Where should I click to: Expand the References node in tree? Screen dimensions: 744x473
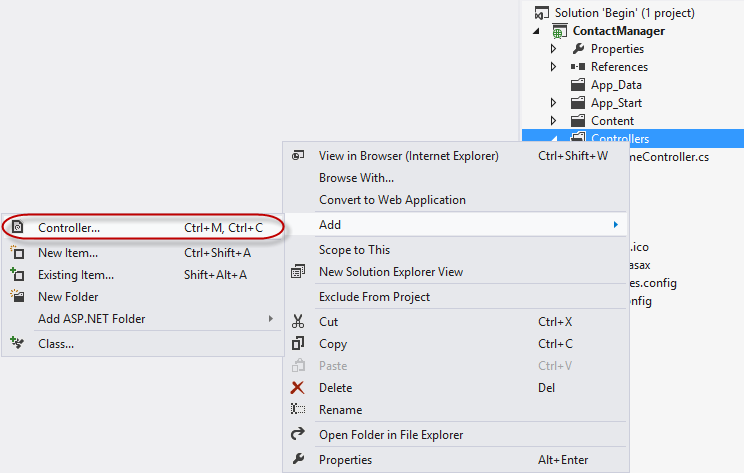tap(554, 67)
